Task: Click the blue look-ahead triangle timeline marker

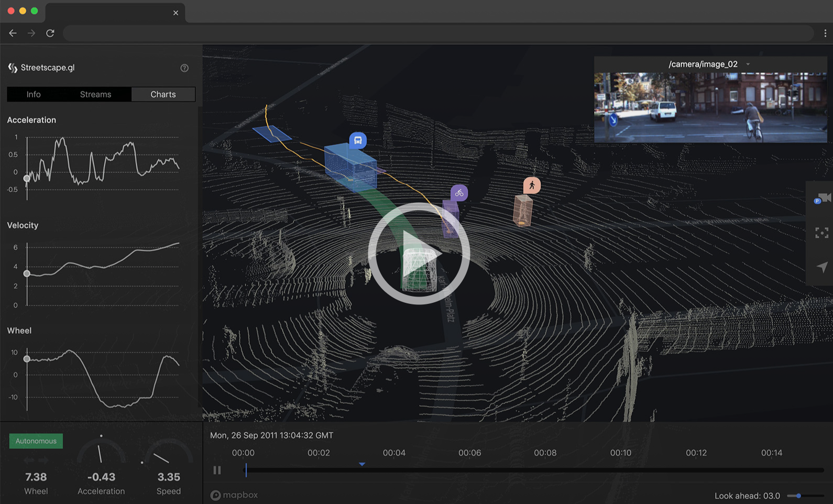Action: click(x=362, y=464)
